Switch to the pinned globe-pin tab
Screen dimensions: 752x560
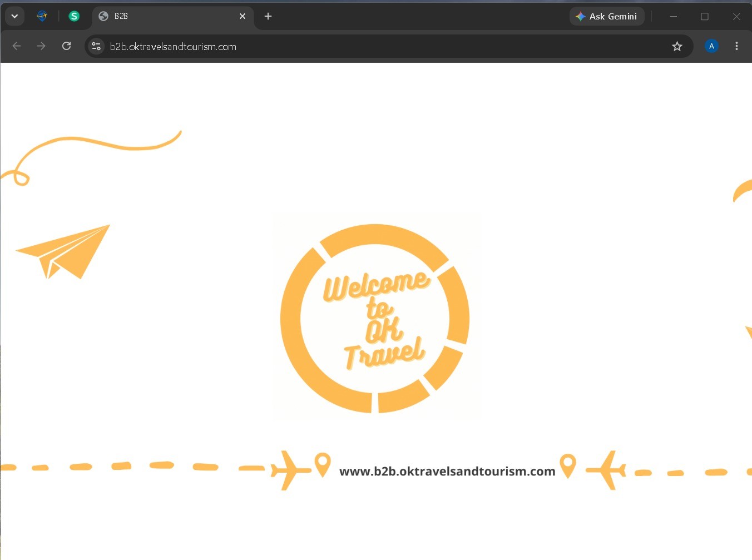pos(42,16)
